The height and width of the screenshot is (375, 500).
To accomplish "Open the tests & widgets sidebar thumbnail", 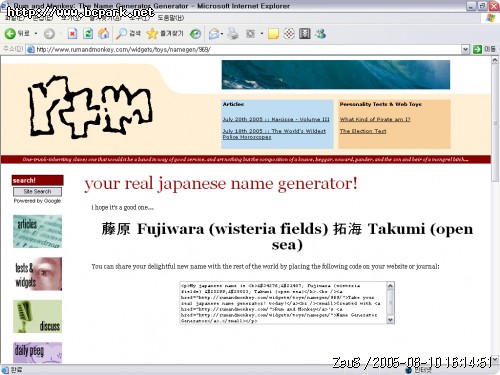I will [37, 274].
